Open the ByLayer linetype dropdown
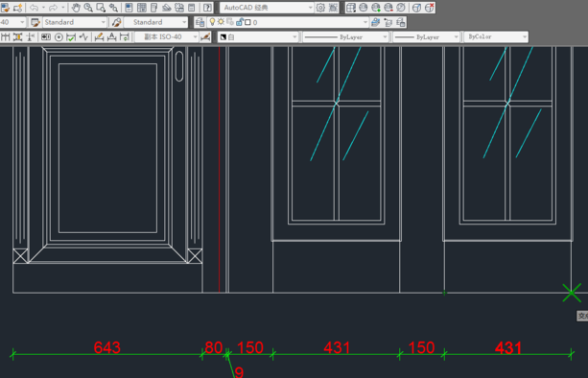The image size is (588, 378). tap(345, 36)
